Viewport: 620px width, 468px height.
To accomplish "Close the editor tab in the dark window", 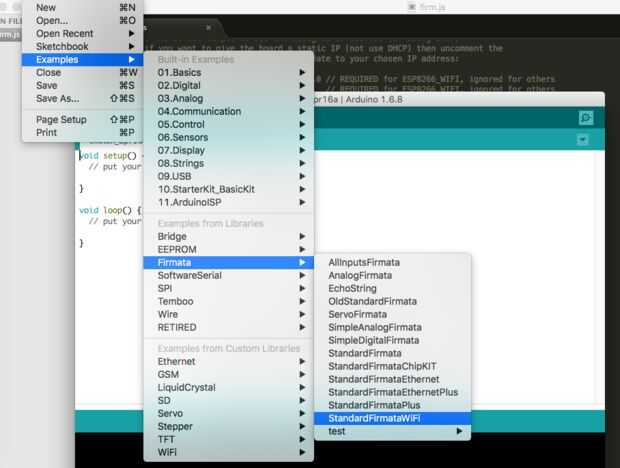I will tap(208, 28).
